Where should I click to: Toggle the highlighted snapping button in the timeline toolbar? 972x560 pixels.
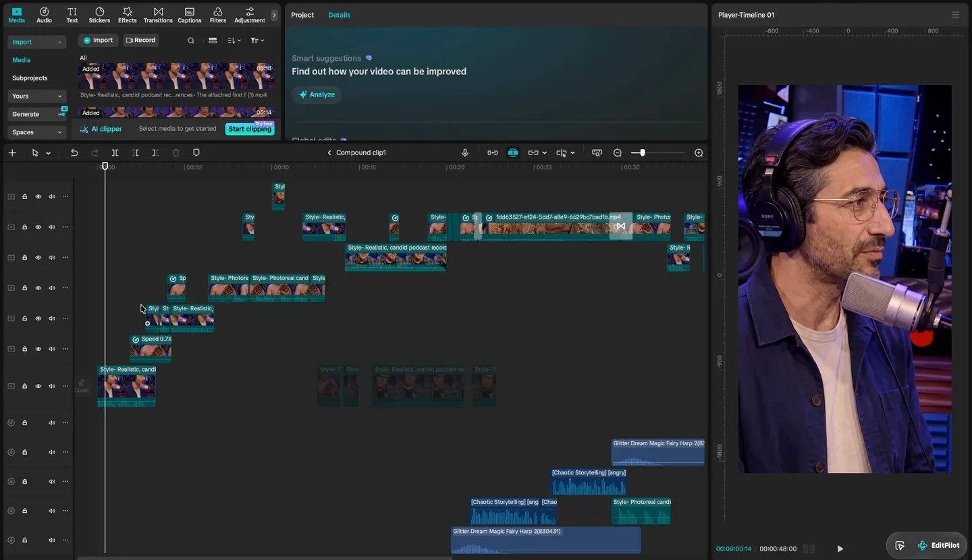[513, 153]
